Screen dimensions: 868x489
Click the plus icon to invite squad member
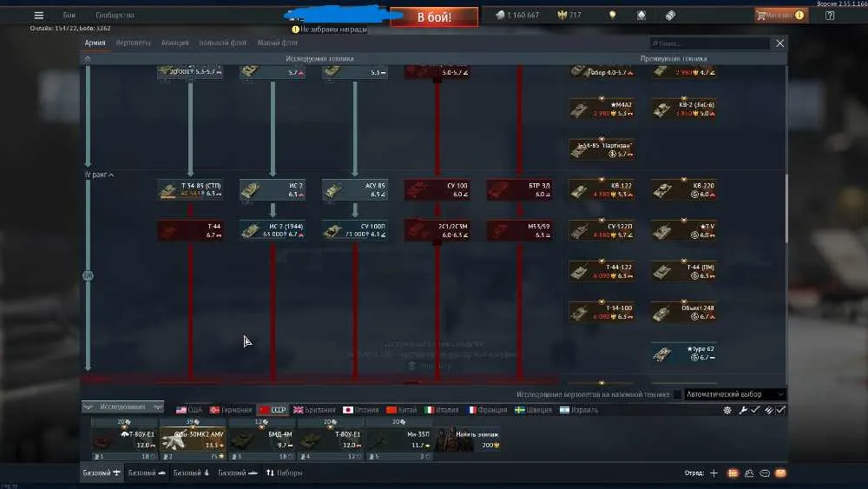pyautogui.click(x=714, y=473)
